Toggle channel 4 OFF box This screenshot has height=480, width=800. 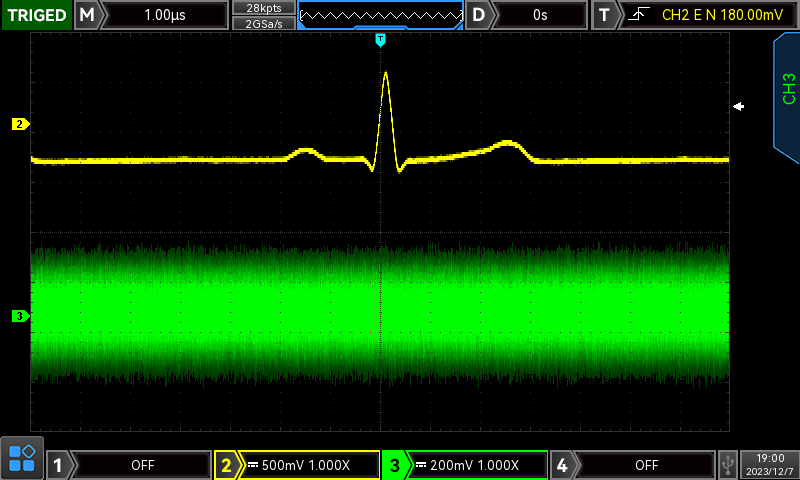646,465
